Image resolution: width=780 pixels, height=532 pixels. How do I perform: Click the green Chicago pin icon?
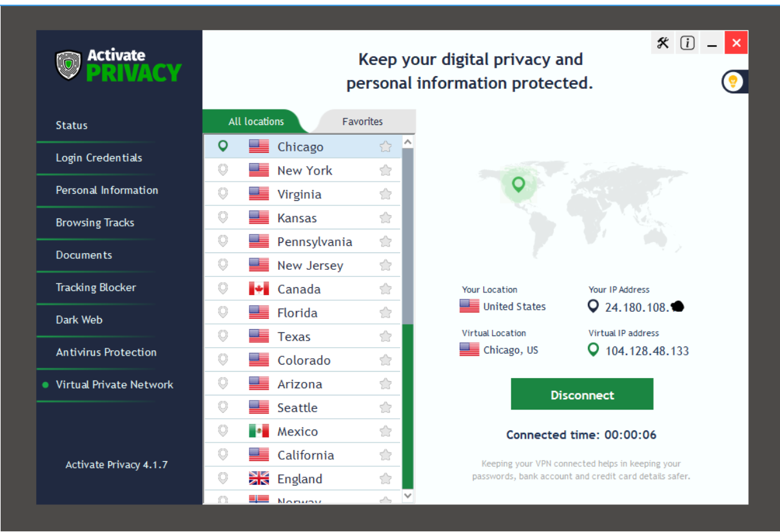(x=223, y=146)
